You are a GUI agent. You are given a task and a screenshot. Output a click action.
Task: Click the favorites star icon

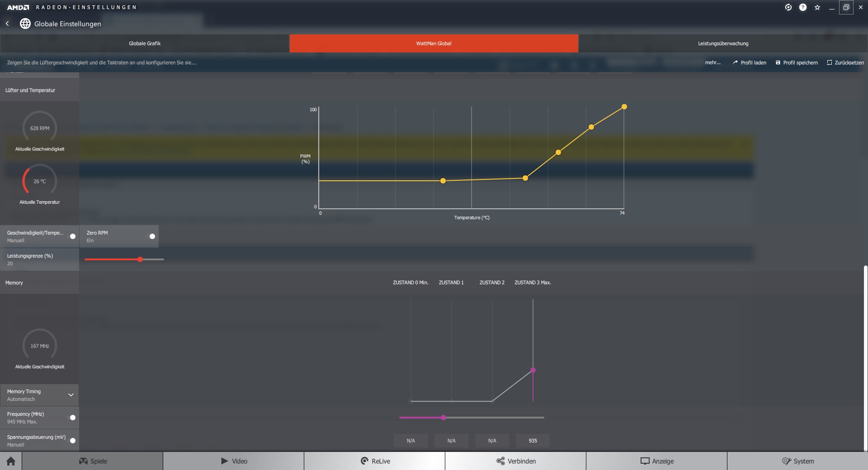[x=817, y=7]
